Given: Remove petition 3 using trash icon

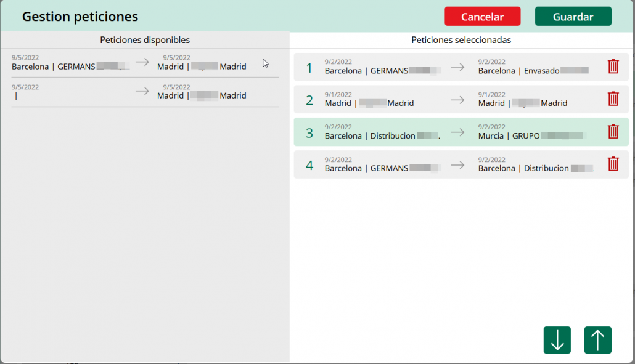Looking at the screenshot, I should pyautogui.click(x=613, y=131).
